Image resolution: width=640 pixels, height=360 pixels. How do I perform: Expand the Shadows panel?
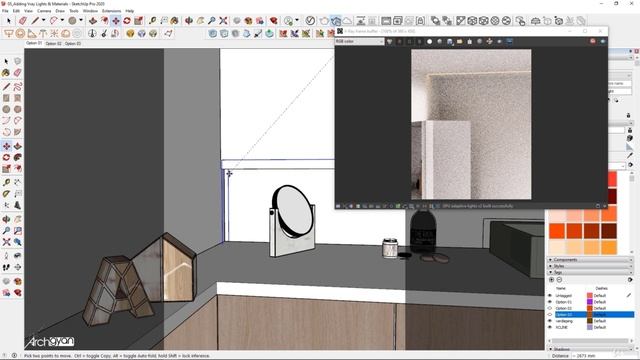click(590, 349)
